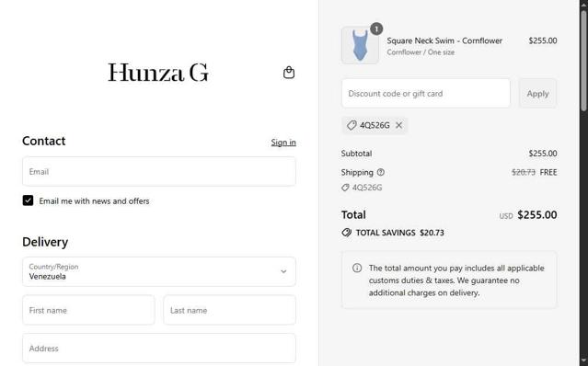Viewport: 588px width, 366px height.
Task: Click the 4Q526G code text under Shipping
Action: 367,188
